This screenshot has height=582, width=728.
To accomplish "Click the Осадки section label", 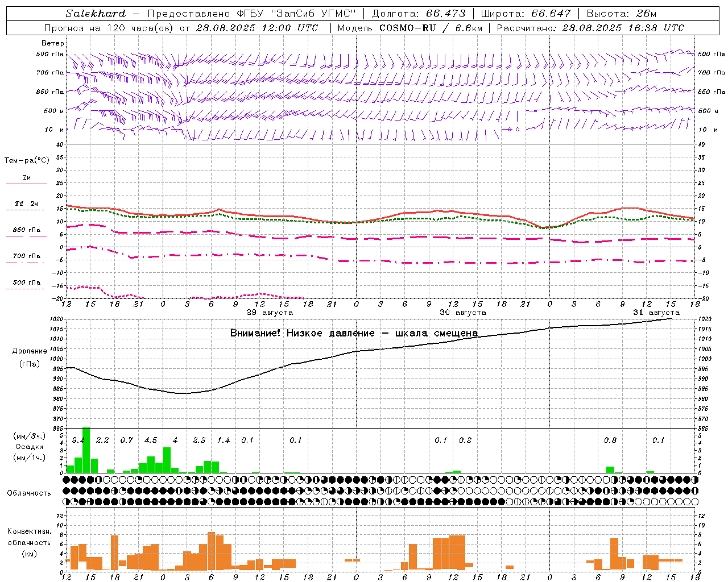I will (30, 447).
